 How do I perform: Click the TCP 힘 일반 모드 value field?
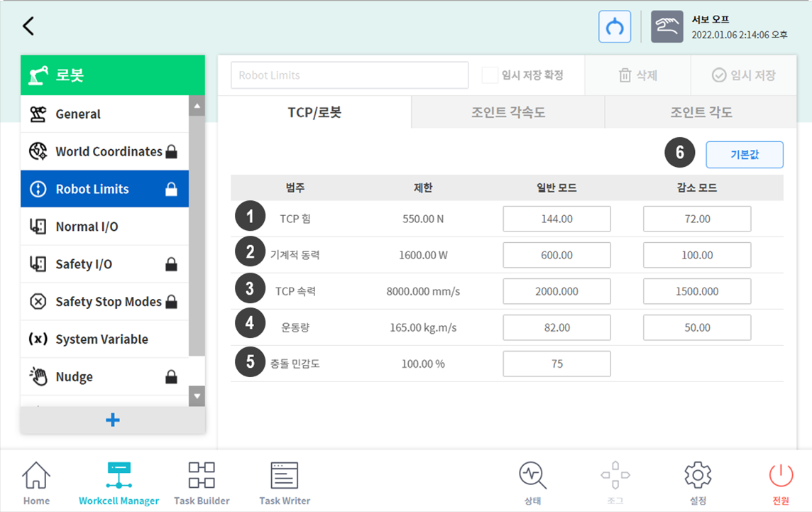pyautogui.click(x=556, y=219)
